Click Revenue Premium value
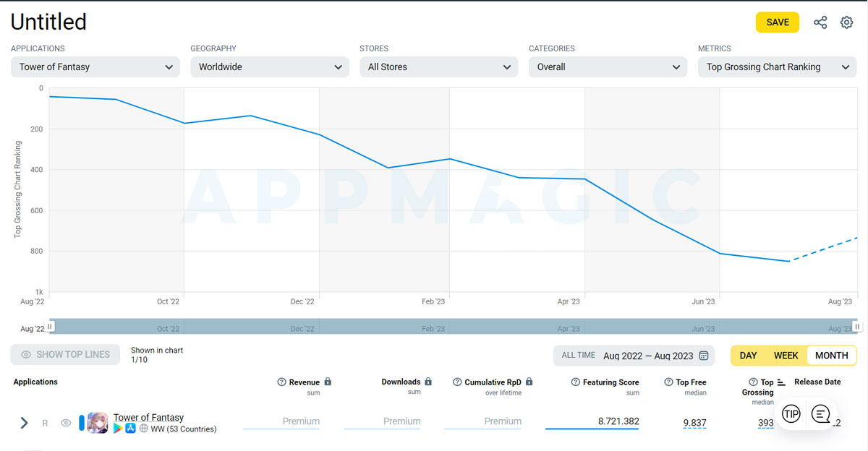Image resolution: width=868 pixels, height=451 pixels. tap(301, 421)
